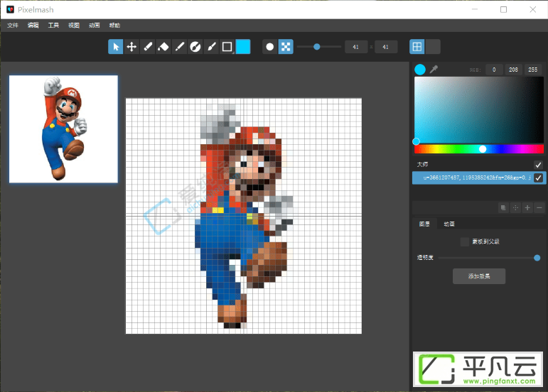Viewport: 548px width, 392px height.
Task: Open the 工具 menu
Action: click(53, 25)
